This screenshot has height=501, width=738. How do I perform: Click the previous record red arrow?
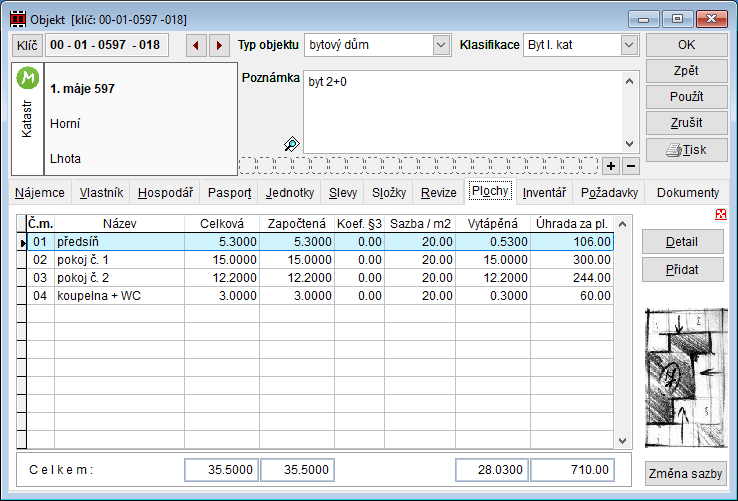point(196,45)
